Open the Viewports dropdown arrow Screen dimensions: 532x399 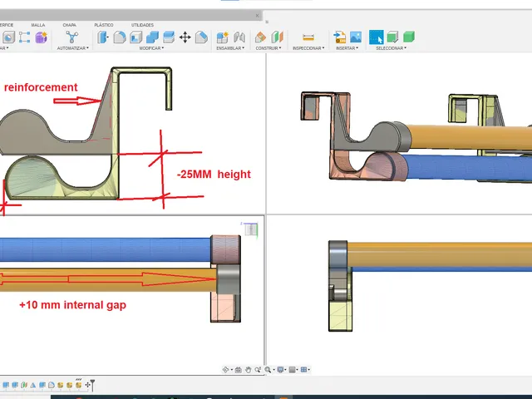(308, 370)
